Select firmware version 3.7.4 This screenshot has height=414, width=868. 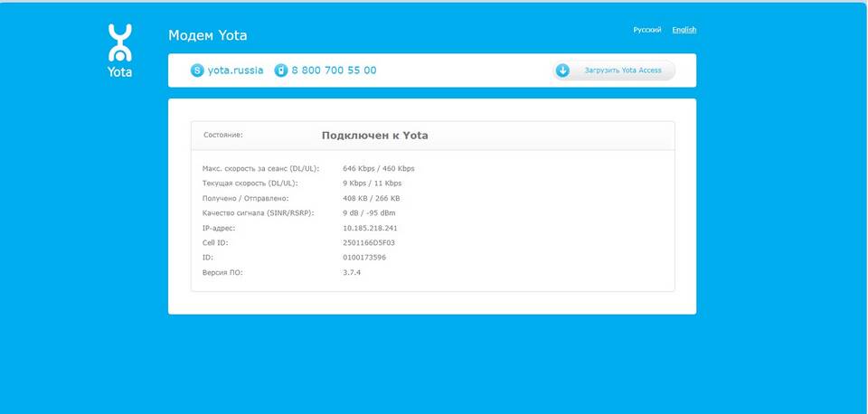352,273
